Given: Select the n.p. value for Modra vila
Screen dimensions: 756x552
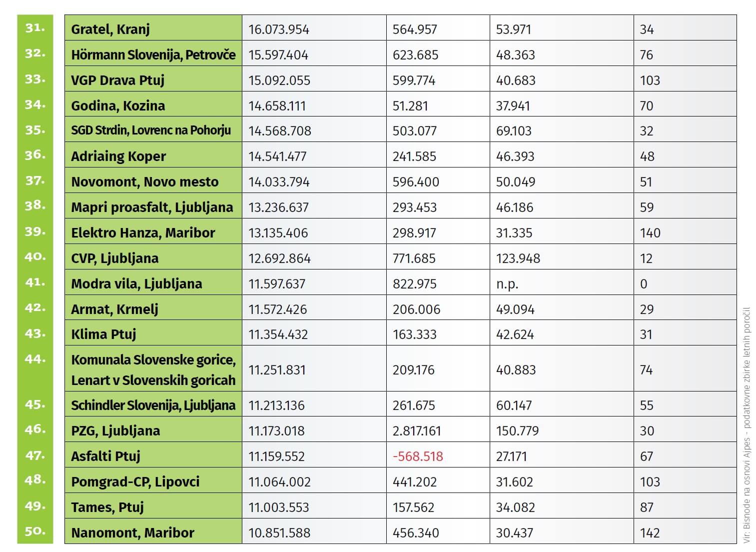Looking at the screenshot, I should (507, 283).
